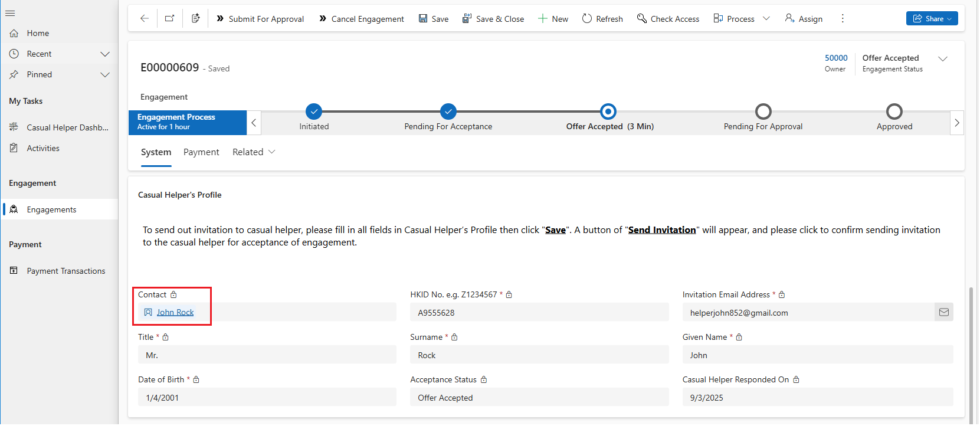Click the back arrow icon
Viewport: 980px width, 426px height.
click(144, 18)
